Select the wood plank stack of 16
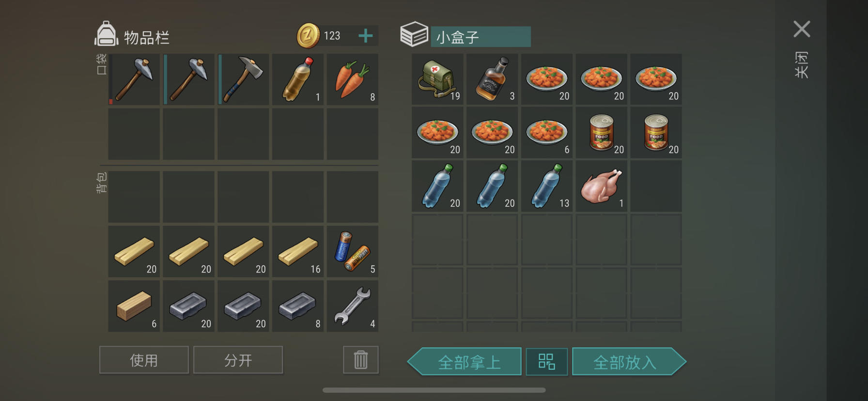 point(297,251)
